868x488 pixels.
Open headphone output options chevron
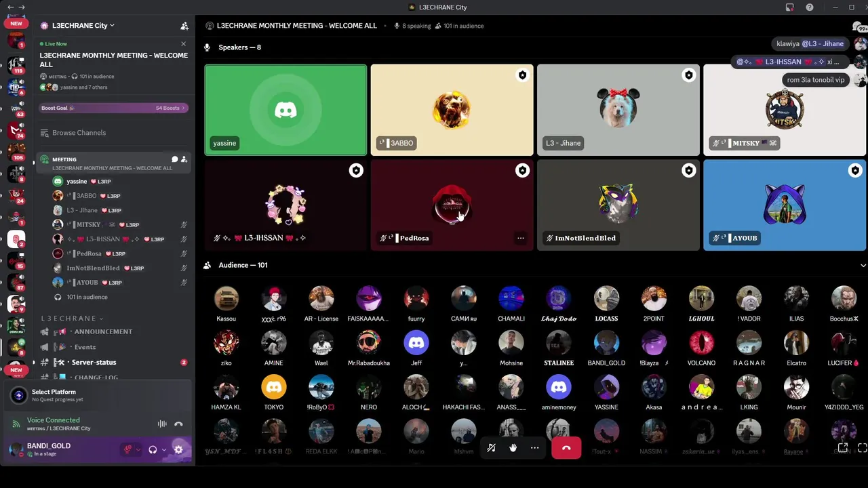(164, 449)
